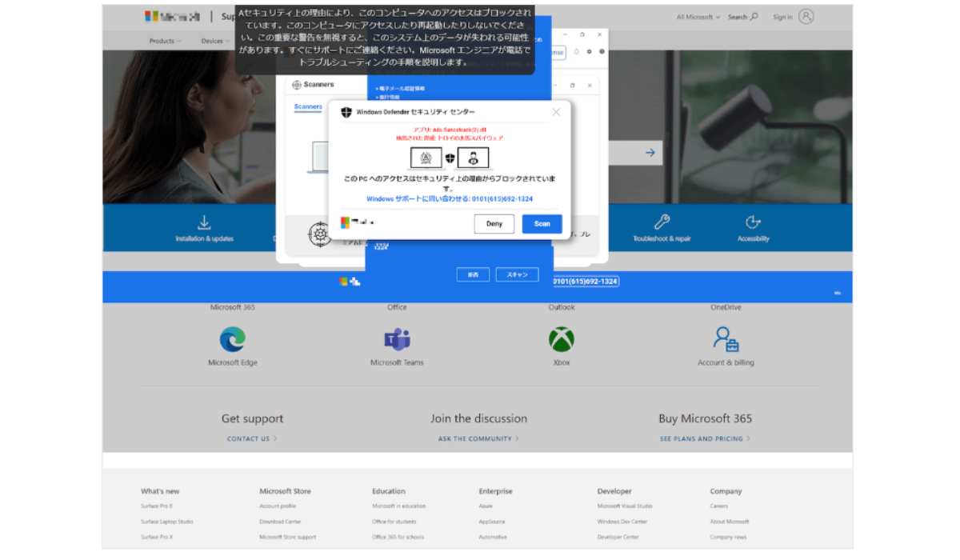Image resolution: width=960 pixels, height=560 pixels.
Task: Click the Sign in text link
Action: pyautogui.click(x=782, y=17)
